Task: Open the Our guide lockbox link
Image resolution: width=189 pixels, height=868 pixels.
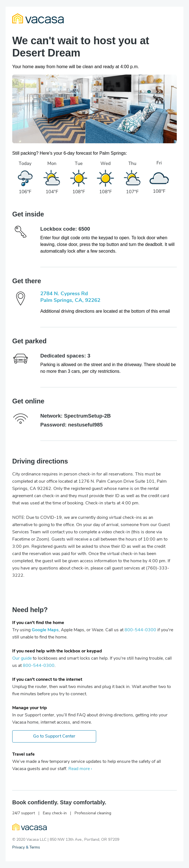Action: coord(22,658)
